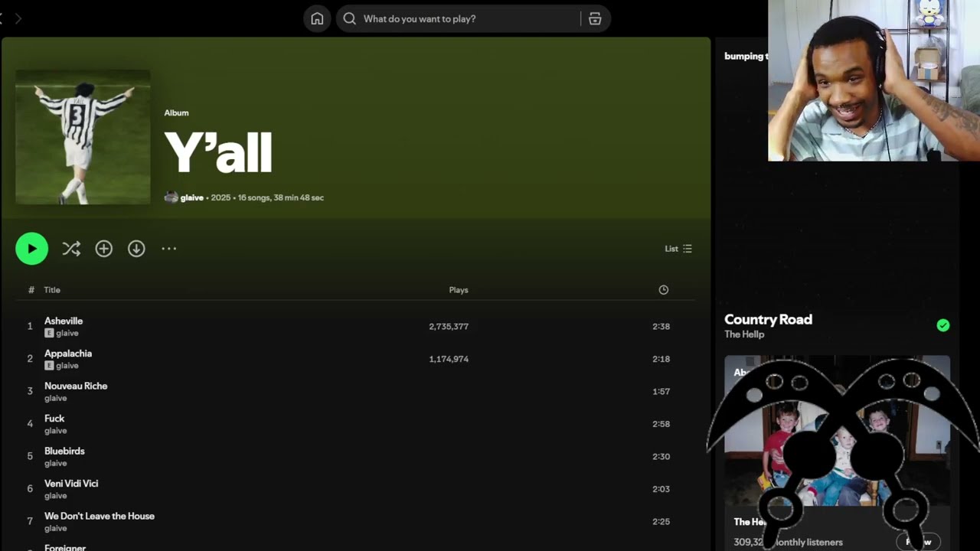Click the duration clock column icon
This screenshot has width=980, height=551.
(x=664, y=290)
